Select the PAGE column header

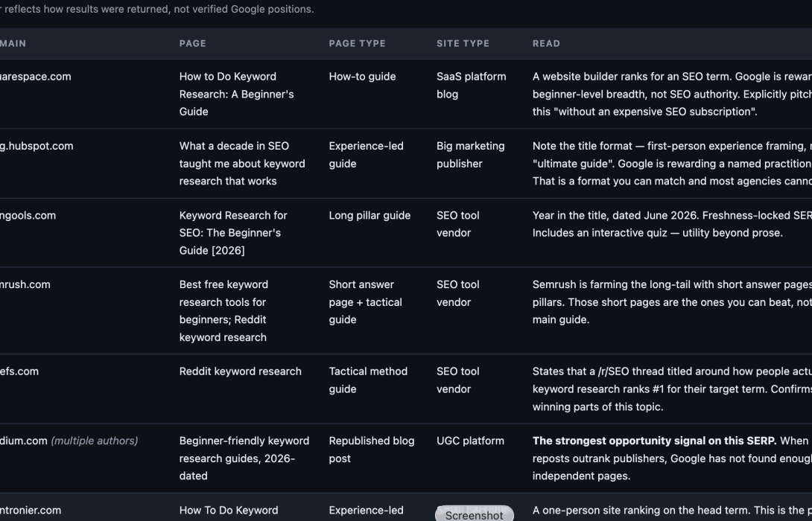pyautogui.click(x=193, y=43)
